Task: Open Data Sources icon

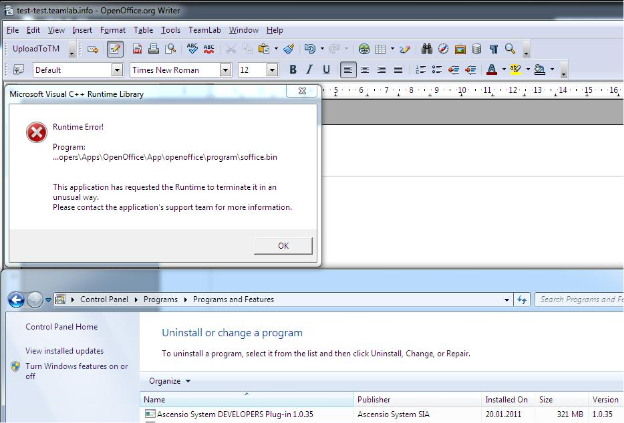Action: pyautogui.click(x=476, y=49)
